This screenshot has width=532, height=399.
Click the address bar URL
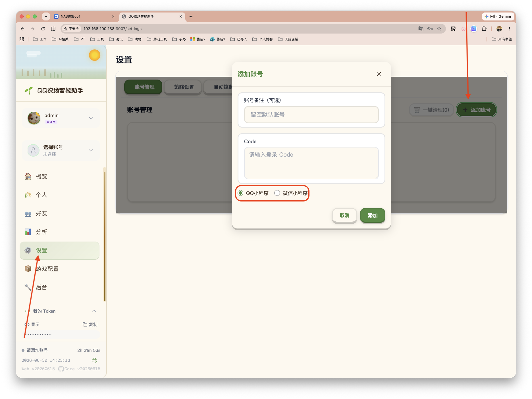(x=113, y=29)
